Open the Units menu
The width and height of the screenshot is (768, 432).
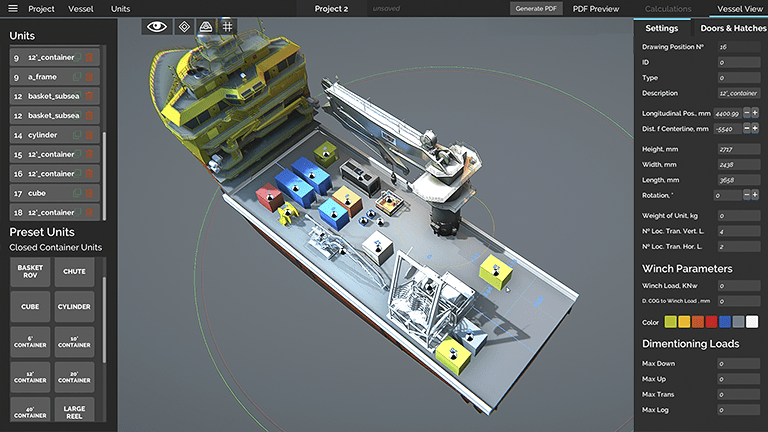pyautogui.click(x=120, y=9)
